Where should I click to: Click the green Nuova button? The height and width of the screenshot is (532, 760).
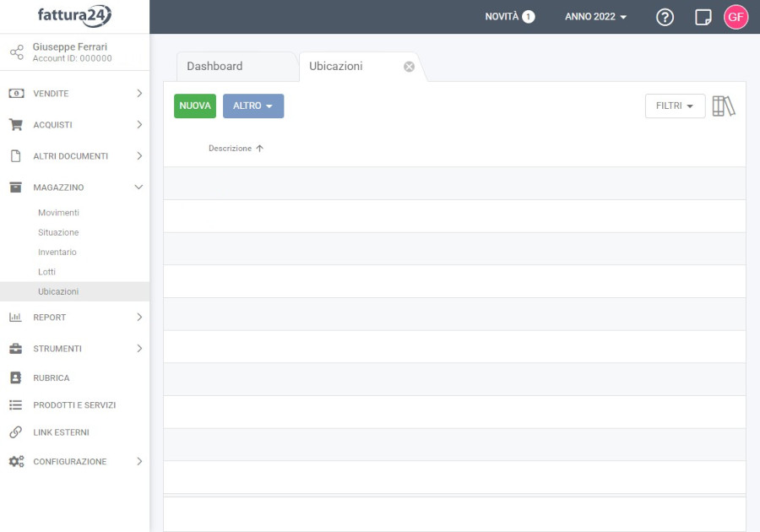pos(195,106)
